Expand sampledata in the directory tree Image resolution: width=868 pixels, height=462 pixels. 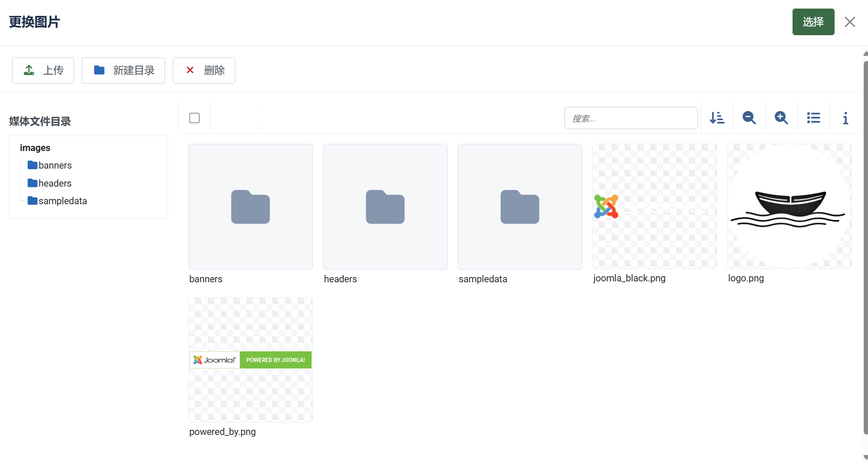pos(63,201)
